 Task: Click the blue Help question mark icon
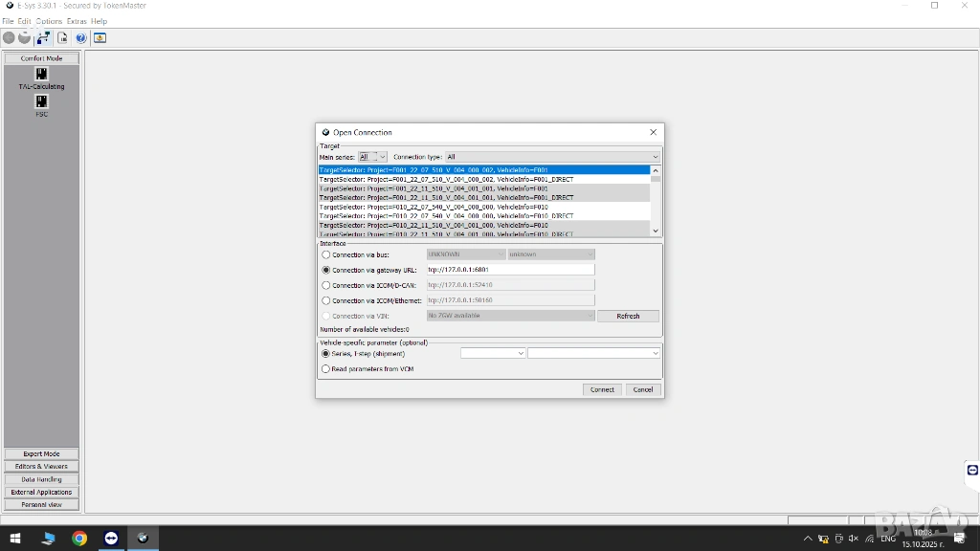[81, 38]
